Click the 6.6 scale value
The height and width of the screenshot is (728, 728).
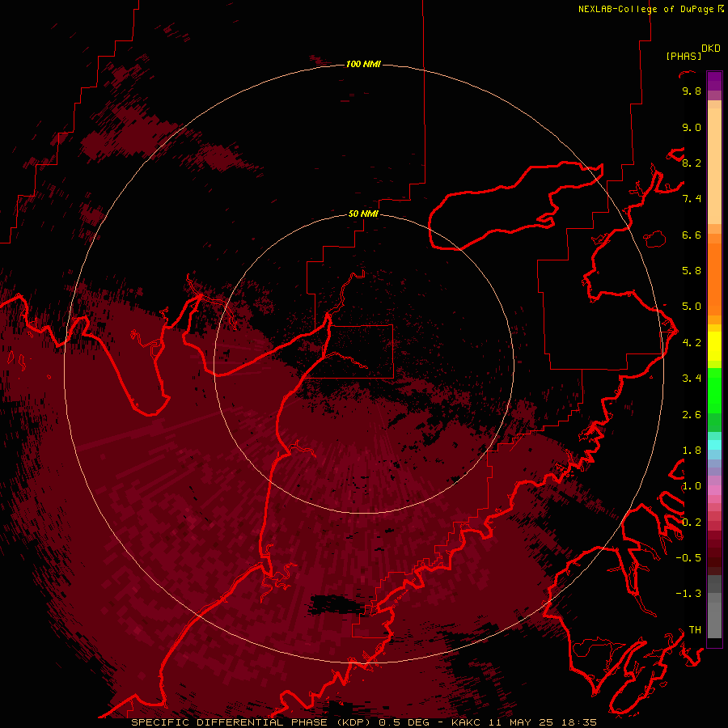(x=692, y=235)
